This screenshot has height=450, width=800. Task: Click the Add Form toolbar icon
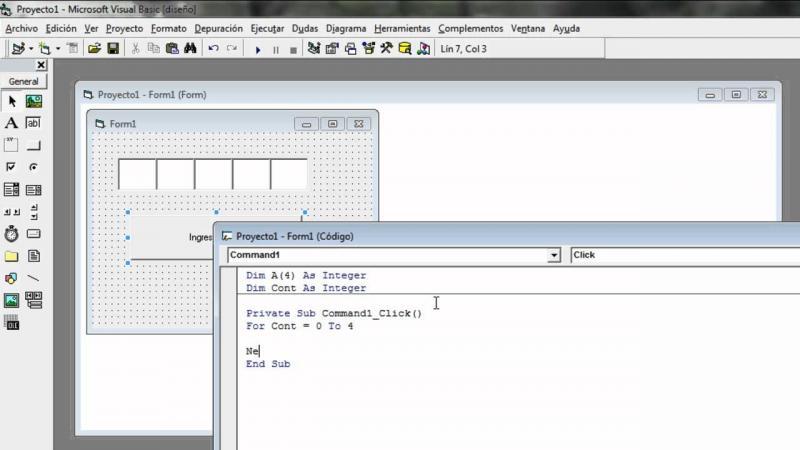(x=45, y=49)
